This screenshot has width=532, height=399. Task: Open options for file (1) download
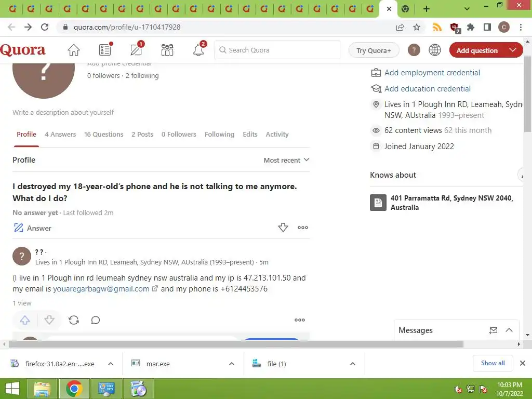(353, 364)
